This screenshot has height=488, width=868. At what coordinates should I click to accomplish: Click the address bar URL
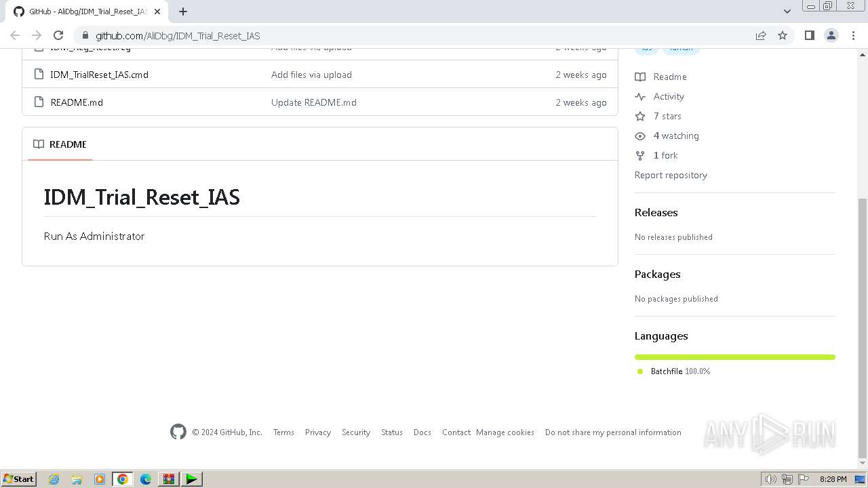[178, 36]
